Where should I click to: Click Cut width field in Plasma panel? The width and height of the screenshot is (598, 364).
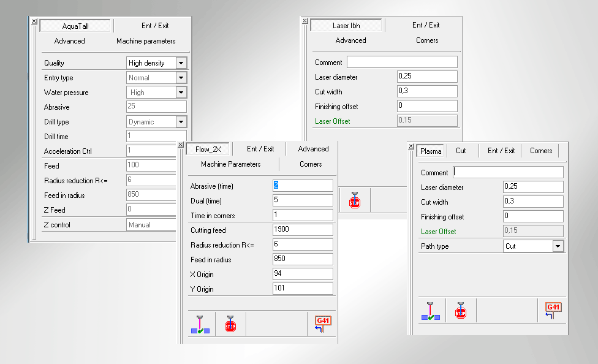click(533, 202)
